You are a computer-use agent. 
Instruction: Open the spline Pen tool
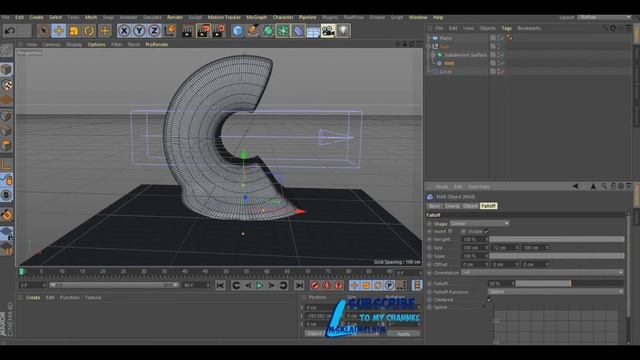(253, 31)
